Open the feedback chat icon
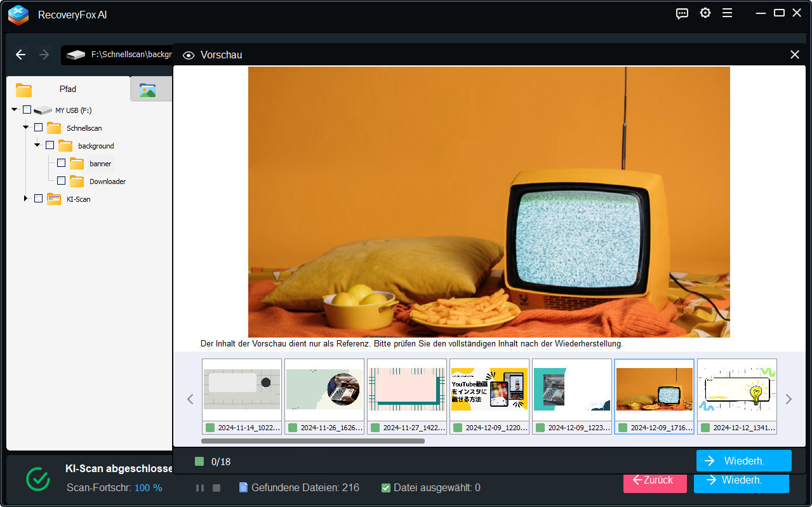Viewport: 812px width, 507px height. (682, 13)
